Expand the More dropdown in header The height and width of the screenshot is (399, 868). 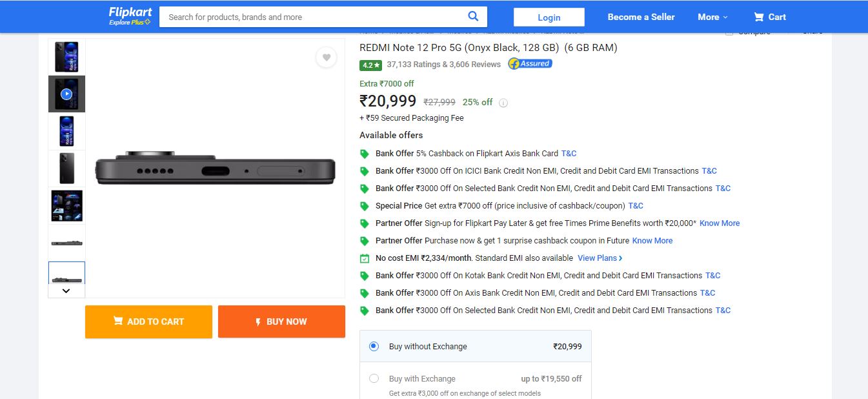pos(712,17)
